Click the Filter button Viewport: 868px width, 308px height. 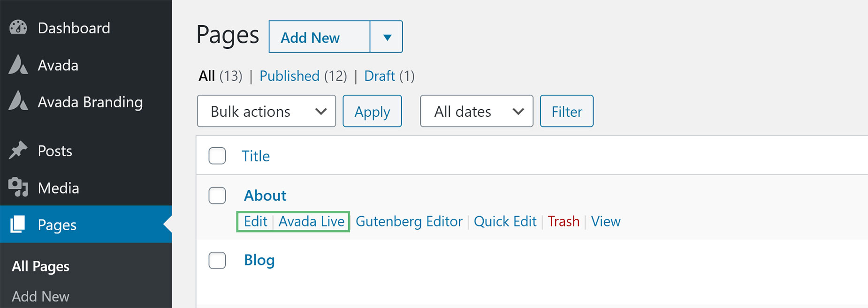567,111
